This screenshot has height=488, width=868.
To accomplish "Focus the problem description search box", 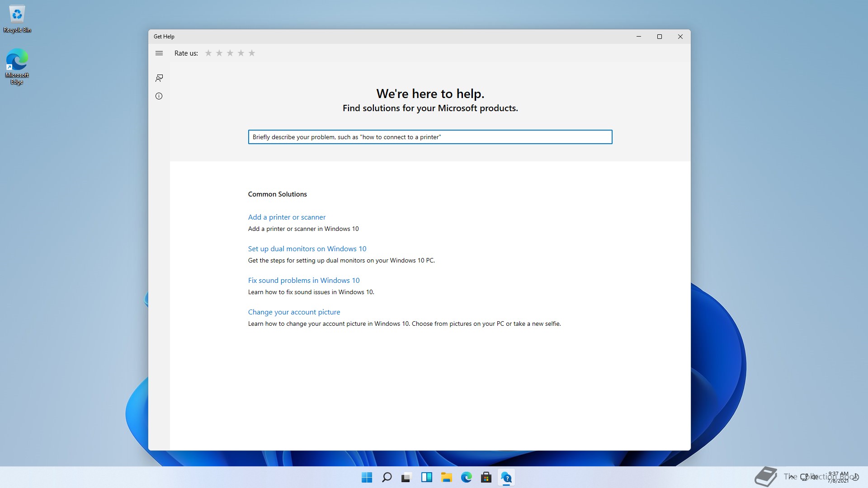I will pos(430,137).
